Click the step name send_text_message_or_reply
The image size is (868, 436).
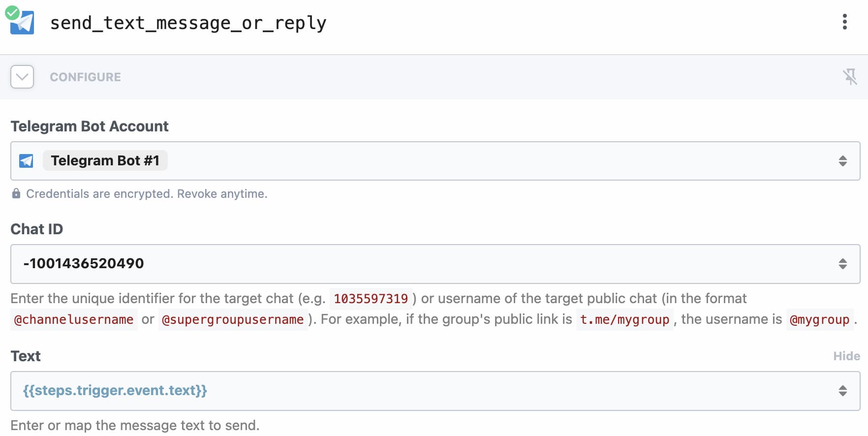pos(188,23)
